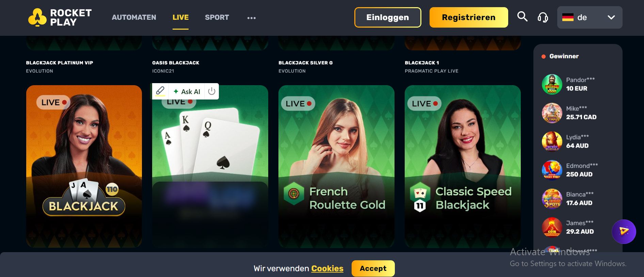This screenshot has width=644, height=277.
Task: Accept the cookies notice
Action: (373, 268)
